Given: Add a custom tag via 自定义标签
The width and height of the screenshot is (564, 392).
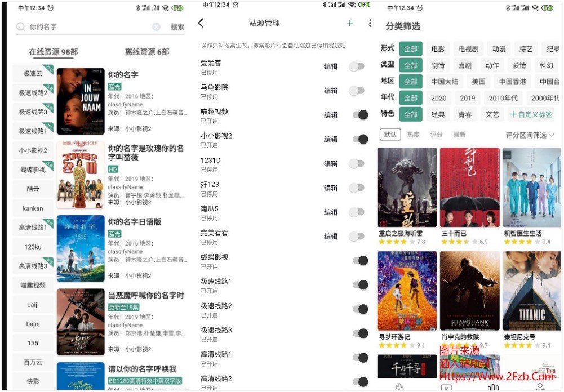Looking at the screenshot, I should (531, 114).
